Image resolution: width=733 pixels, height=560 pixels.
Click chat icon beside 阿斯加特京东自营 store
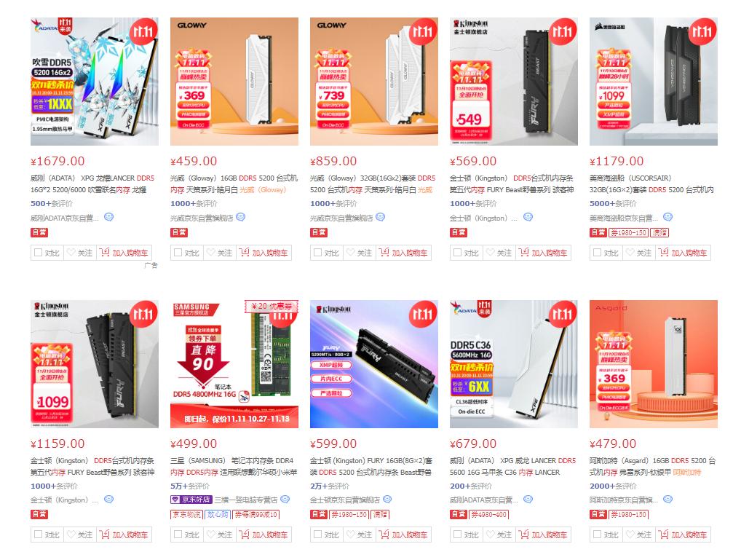coord(667,500)
